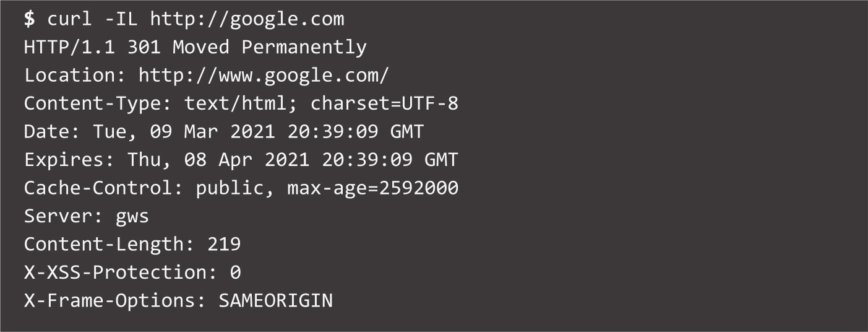Click the Moved Permanently status text
This screenshot has width=868, height=332.
[270, 47]
